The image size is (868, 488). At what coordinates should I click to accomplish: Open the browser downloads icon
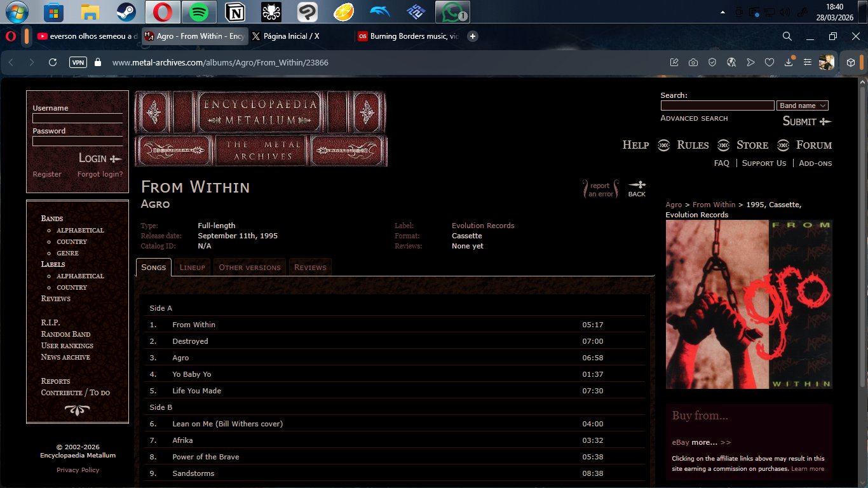click(789, 62)
